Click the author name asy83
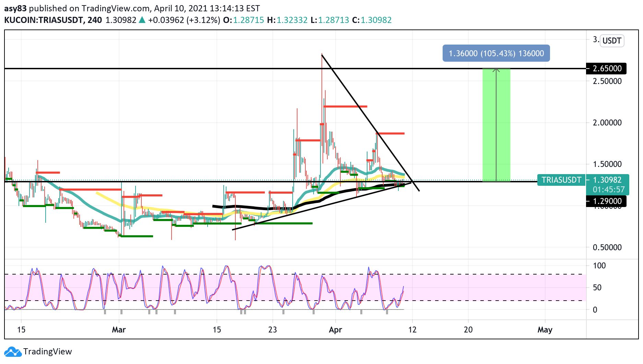This screenshot has height=364, width=643. click(x=15, y=8)
